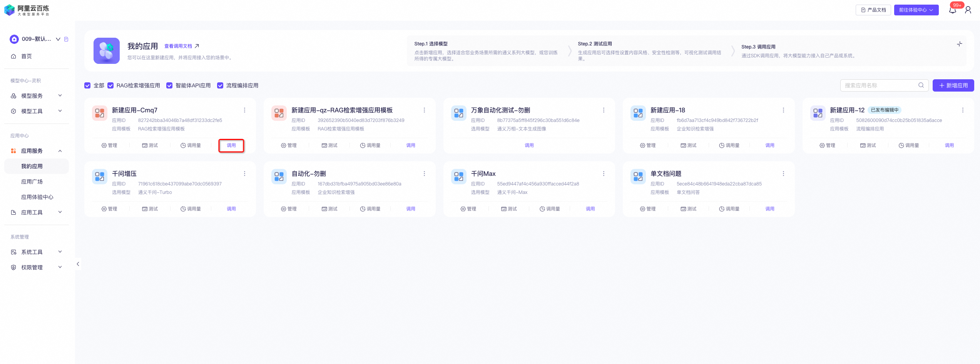Click the workspace document icon beside 009-默认
The image size is (980, 364).
pos(66,39)
